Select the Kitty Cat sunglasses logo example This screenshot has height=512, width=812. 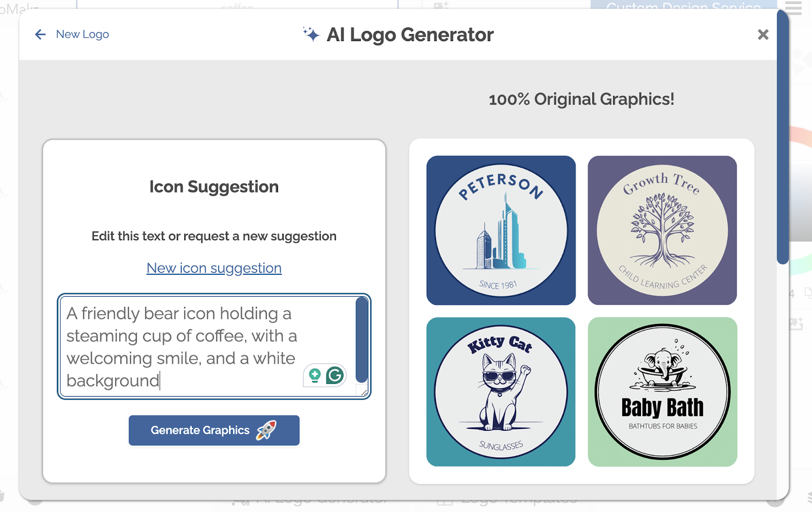coord(501,392)
